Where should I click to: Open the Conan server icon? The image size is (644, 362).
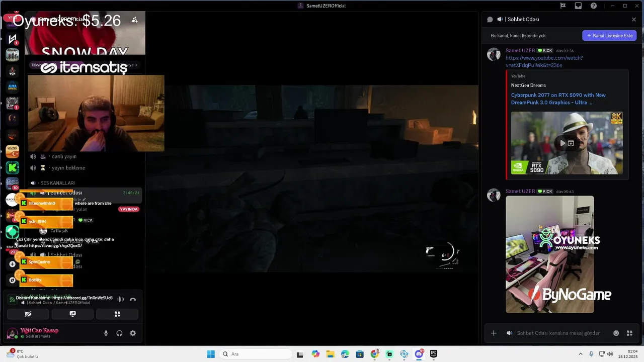(12, 55)
